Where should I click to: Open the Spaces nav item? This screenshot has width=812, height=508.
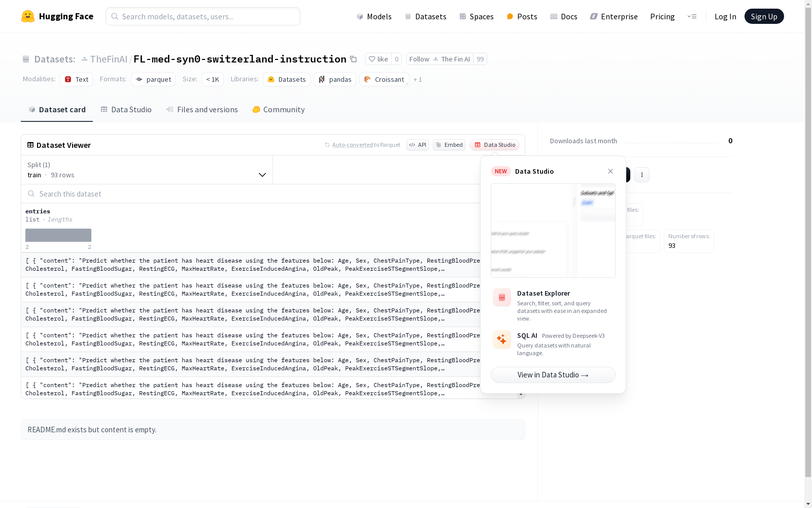click(x=476, y=16)
